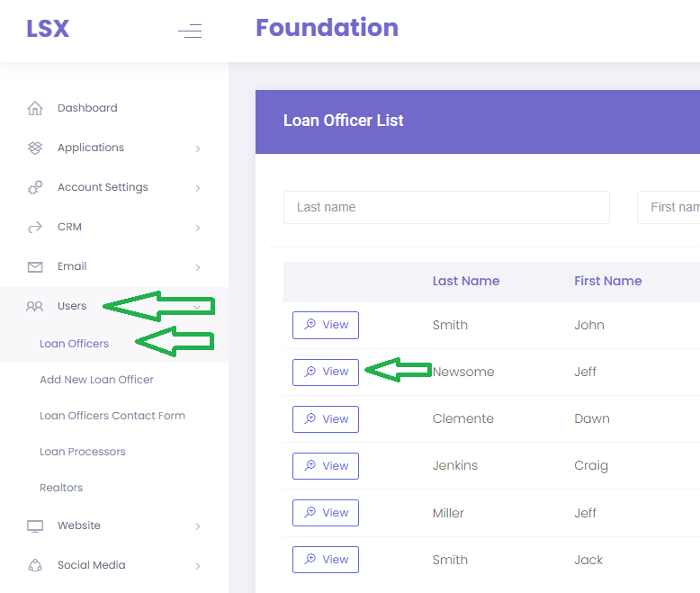Image resolution: width=700 pixels, height=593 pixels.
Task: Toggle the sidebar hamburger menu
Action: coord(190,31)
